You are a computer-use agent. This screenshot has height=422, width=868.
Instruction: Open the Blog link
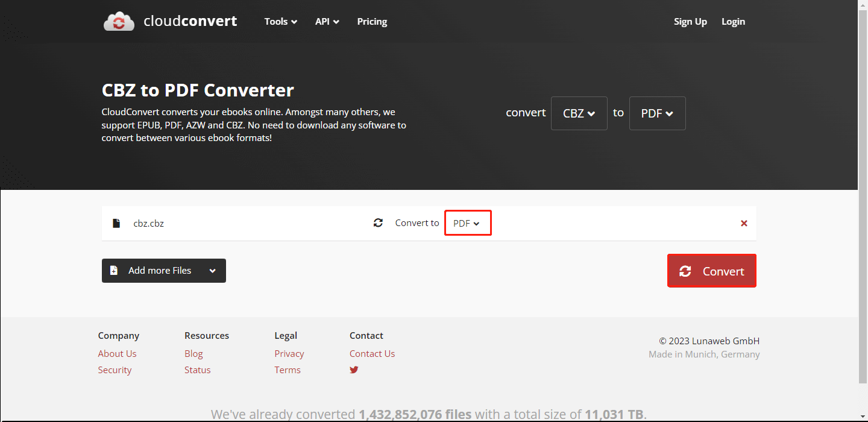[193, 353]
